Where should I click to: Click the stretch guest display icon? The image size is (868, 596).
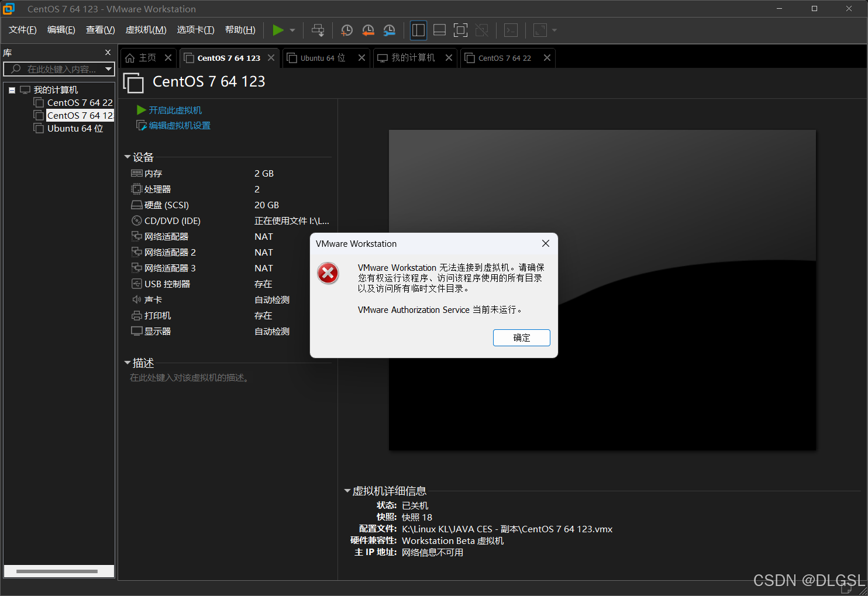coord(540,30)
